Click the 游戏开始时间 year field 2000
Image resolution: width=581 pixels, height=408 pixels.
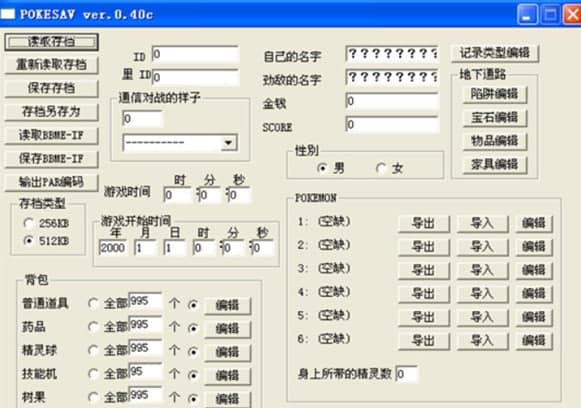(113, 248)
